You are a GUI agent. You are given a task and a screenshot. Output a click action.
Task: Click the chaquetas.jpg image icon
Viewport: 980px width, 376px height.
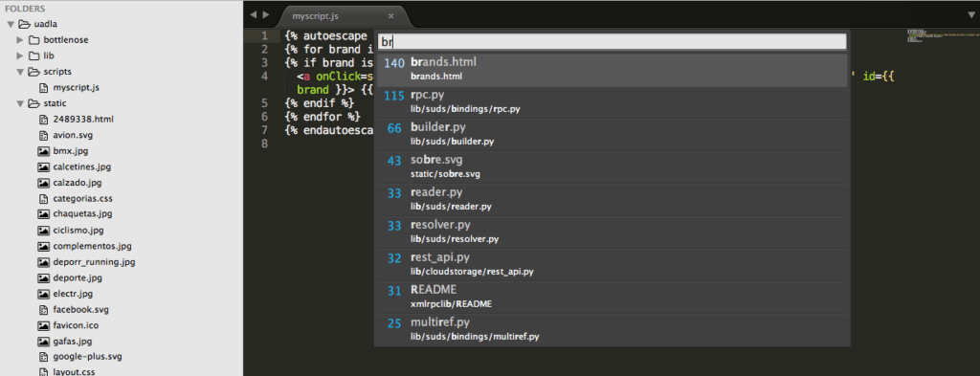pos(43,214)
